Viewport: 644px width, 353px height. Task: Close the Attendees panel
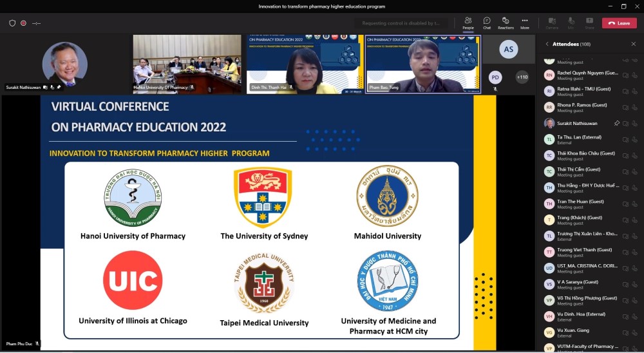click(633, 44)
